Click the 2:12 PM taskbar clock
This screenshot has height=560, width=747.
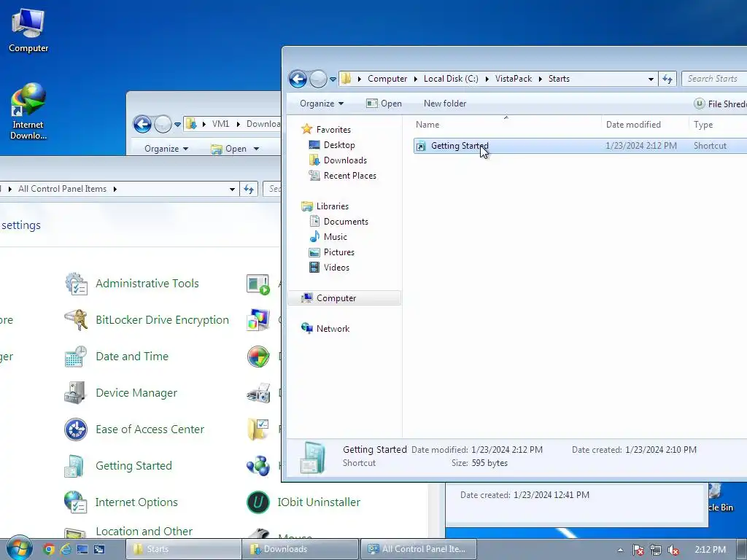coord(710,550)
